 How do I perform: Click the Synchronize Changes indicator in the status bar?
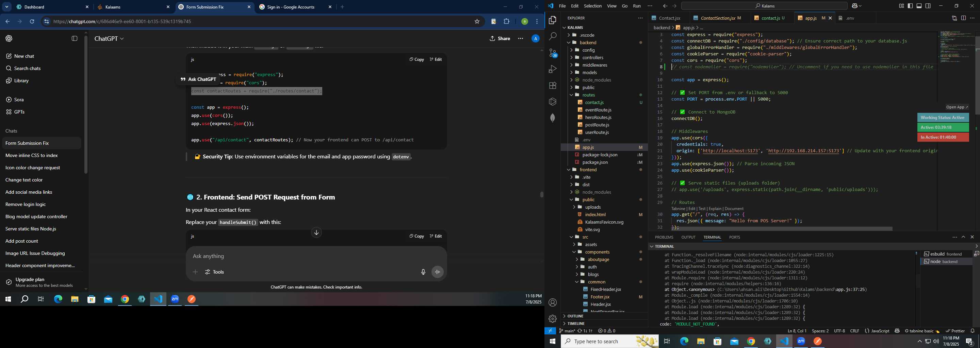[x=585, y=331]
